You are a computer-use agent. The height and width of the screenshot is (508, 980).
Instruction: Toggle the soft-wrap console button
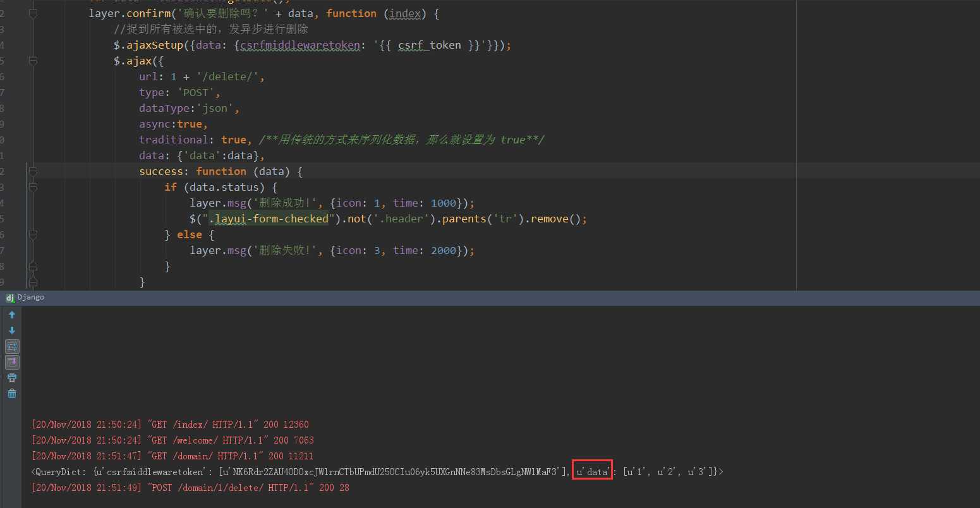click(12, 346)
